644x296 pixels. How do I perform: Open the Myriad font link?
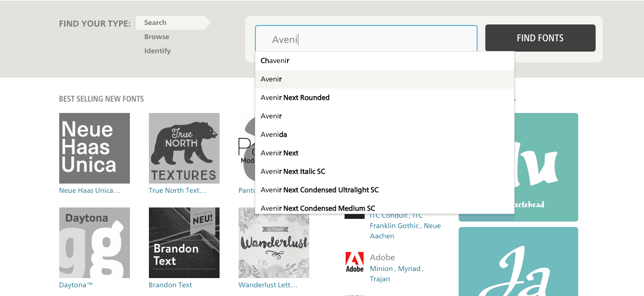coord(409,269)
